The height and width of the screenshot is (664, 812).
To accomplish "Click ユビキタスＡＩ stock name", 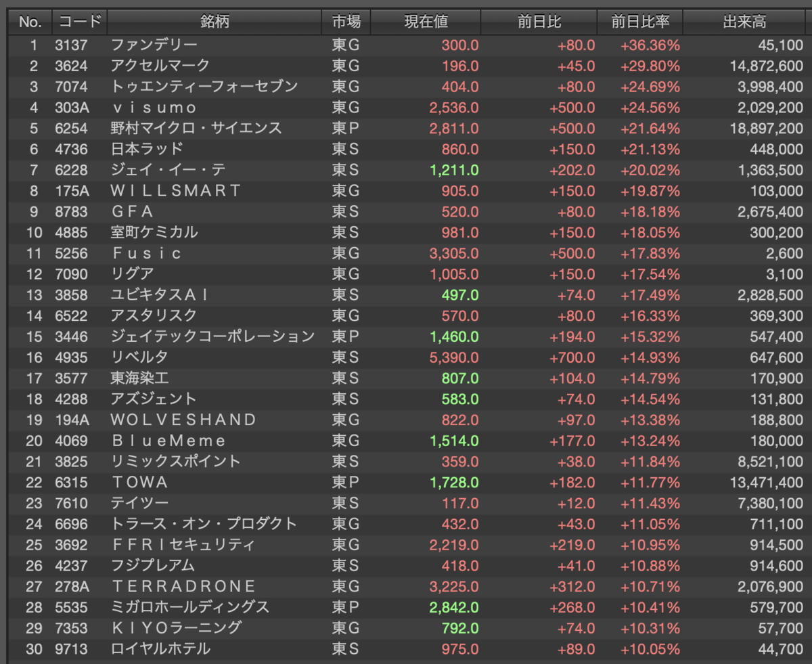I will coord(160,295).
